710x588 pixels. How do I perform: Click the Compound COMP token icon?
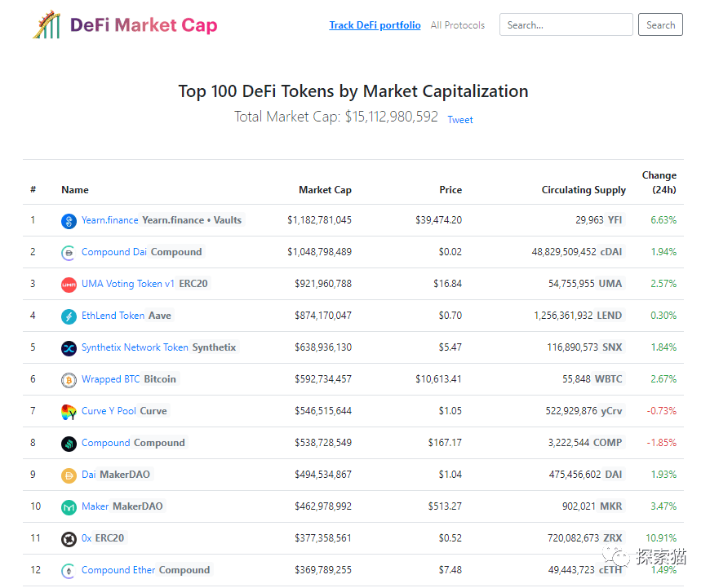point(69,443)
